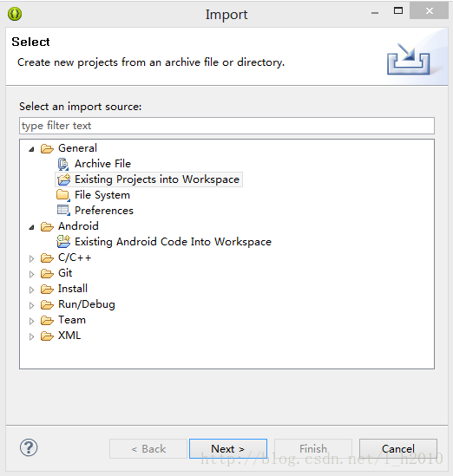Maximize the Import dialog window
This screenshot has width=453, height=476.
point(398,11)
